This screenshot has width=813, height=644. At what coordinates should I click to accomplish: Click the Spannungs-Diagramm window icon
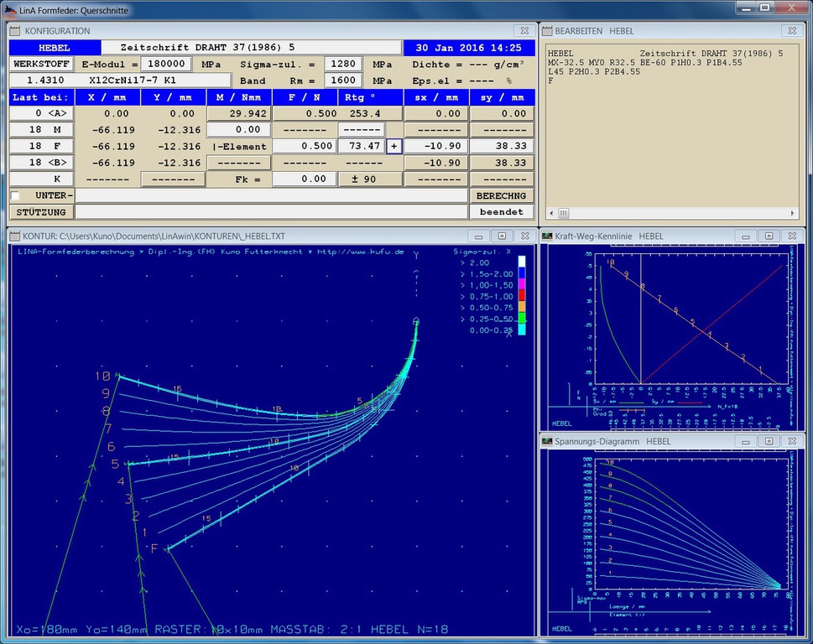(545, 441)
